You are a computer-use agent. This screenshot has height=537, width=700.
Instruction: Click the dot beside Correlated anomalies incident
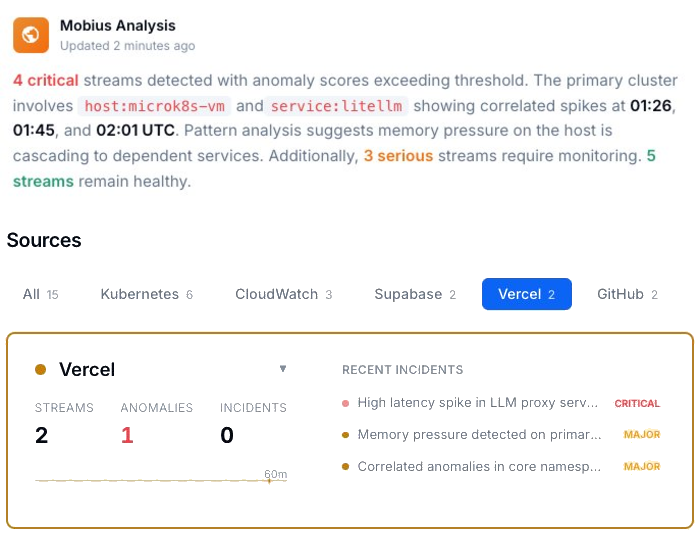346,467
